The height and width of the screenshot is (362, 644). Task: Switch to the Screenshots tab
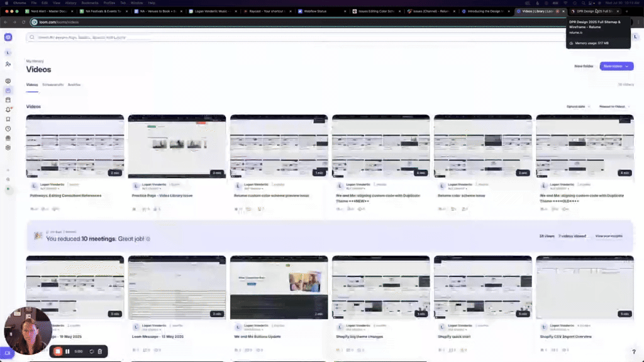[x=53, y=84]
